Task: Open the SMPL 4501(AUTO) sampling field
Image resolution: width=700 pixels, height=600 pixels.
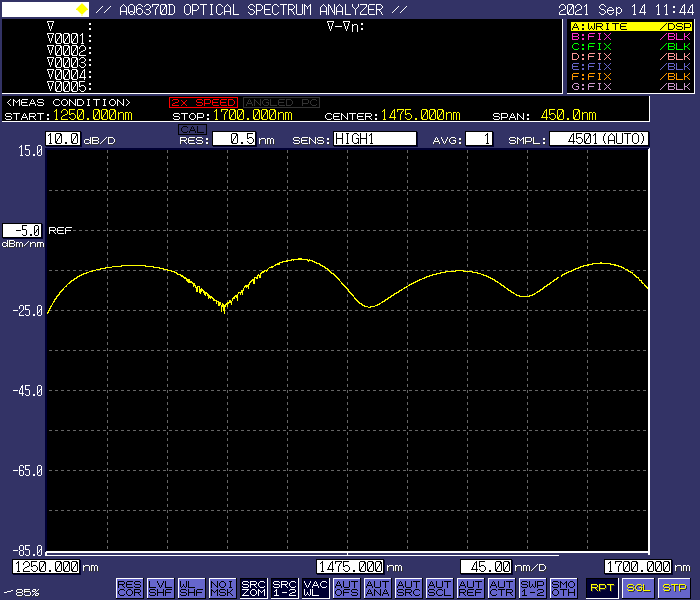Action: pyautogui.click(x=599, y=139)
